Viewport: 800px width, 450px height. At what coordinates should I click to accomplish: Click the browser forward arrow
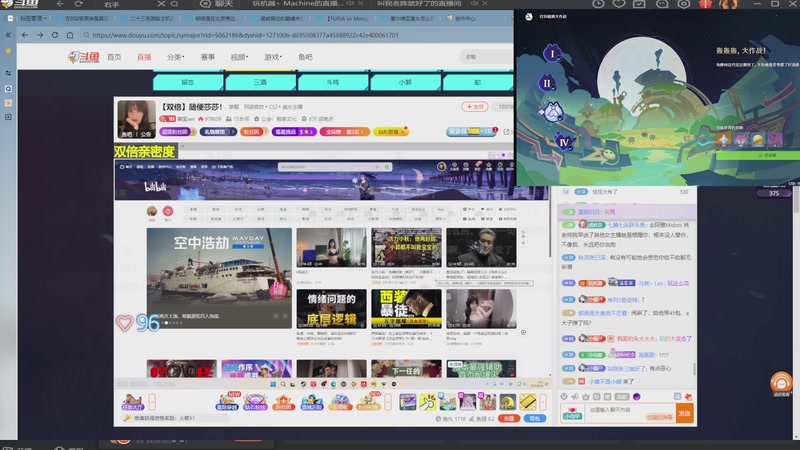coord(40,35)
